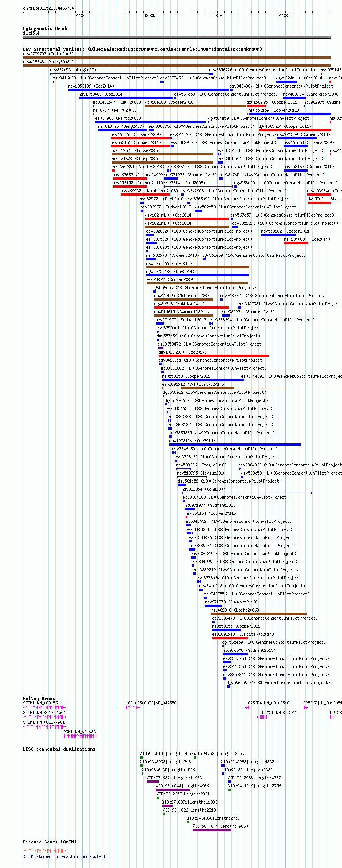Click nsv469932 (Jakobsson2008) variant label
Image resolution: width=342 pixels, height=868 pixels.
coord(149,191)
